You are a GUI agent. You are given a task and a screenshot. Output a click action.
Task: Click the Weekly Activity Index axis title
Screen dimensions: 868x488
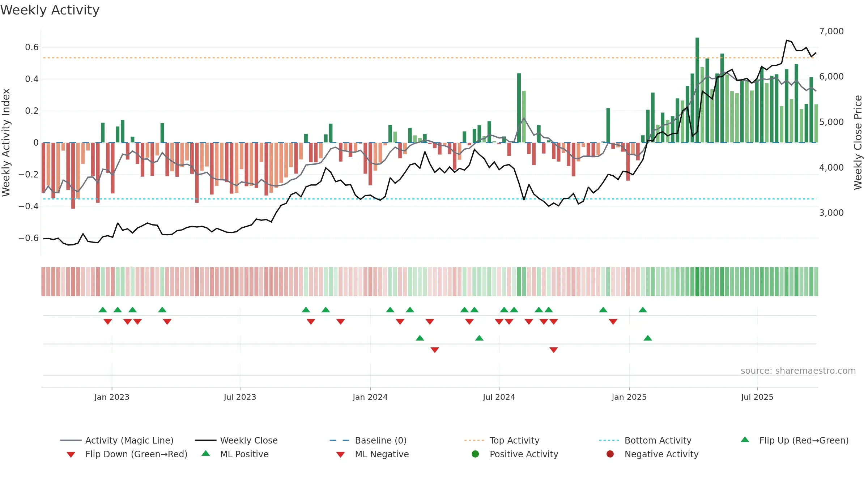point(6,142)
